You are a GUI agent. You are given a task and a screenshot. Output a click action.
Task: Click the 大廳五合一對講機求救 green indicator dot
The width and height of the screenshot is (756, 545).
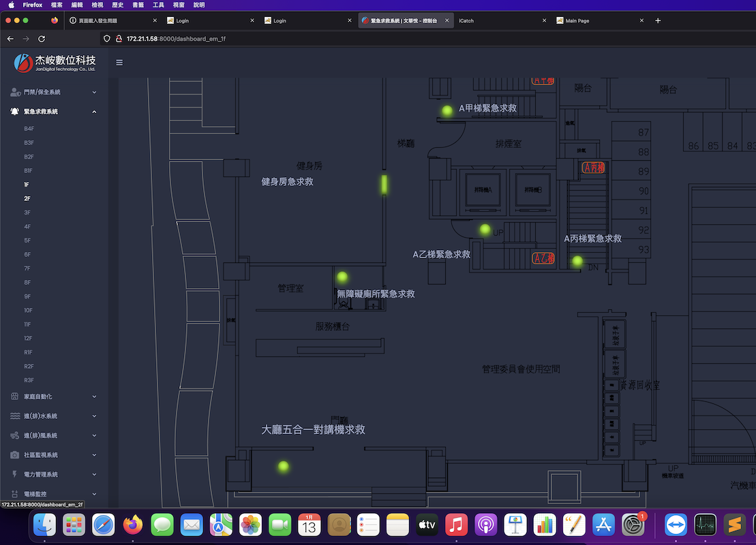(284, 467)
